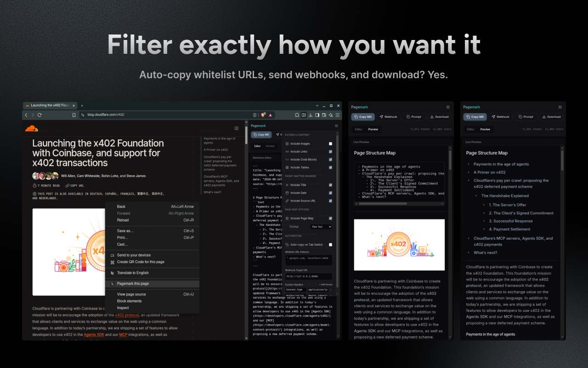Viewport: 588px width, 368px height.
Task: Enable the Auto-copy on Tab Switch checkbox
Action: [x=330, y=245]
